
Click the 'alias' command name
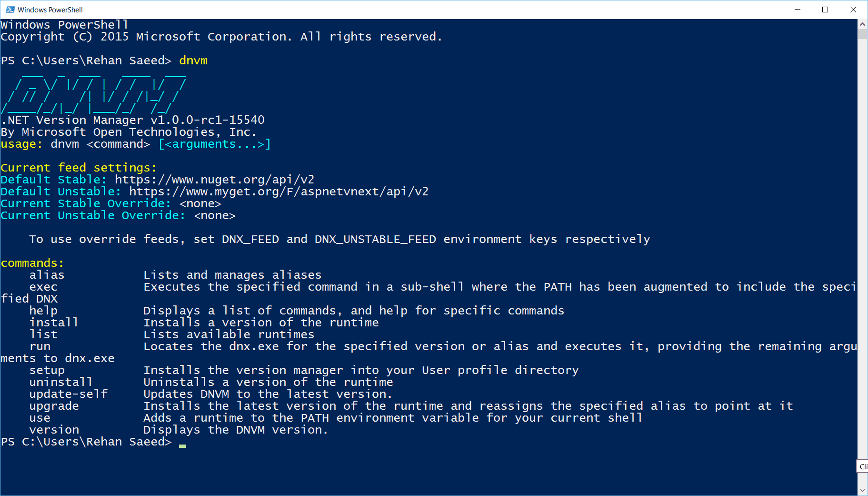click(47, 275)
